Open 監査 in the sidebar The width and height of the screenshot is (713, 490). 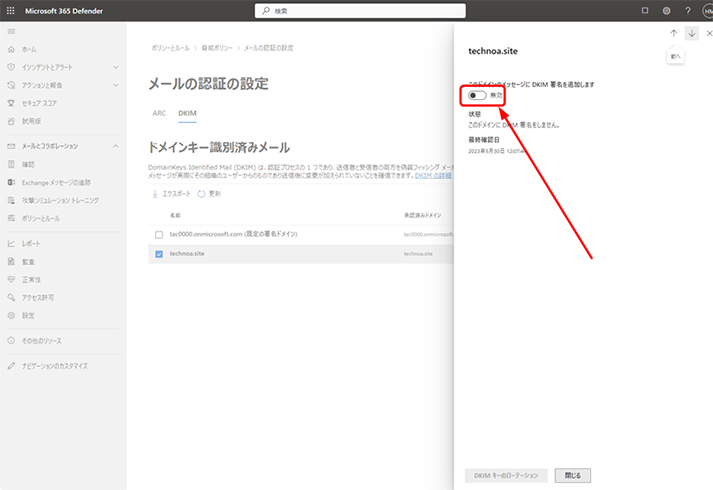point(28,261)
